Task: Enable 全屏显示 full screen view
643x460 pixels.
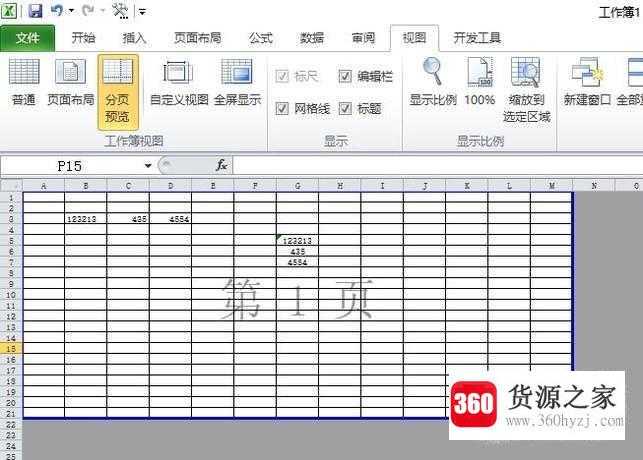Action: pos(237,82)
